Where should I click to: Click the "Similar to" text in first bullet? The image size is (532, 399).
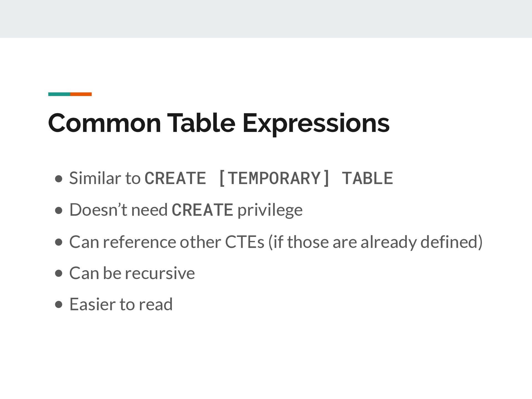click(105, 178)
